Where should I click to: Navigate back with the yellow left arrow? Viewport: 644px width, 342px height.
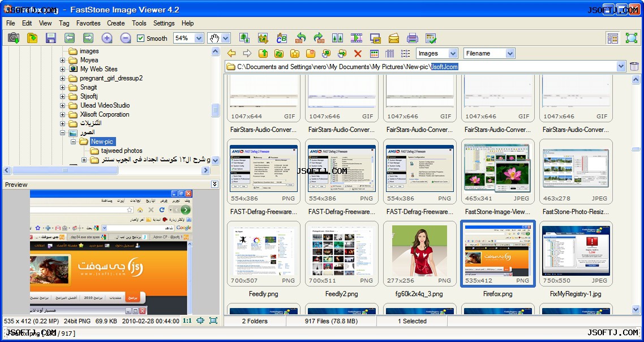click(x=231, y=53)
